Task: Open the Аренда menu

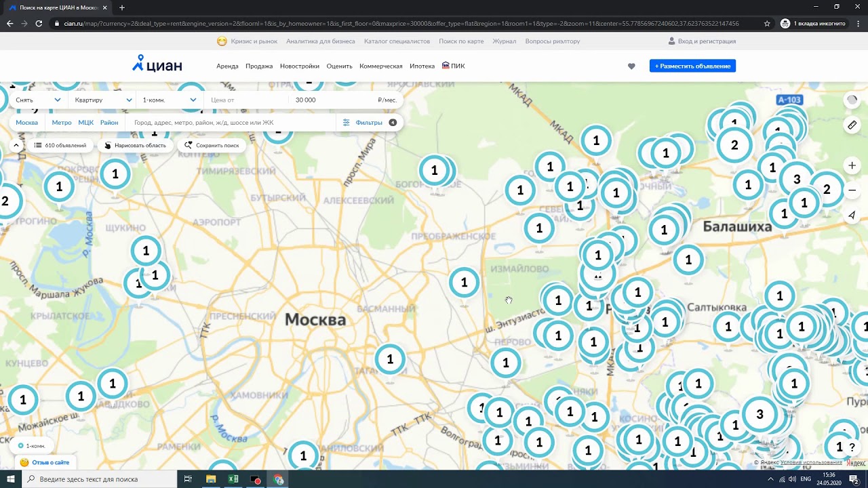Action: pyautogui.click(x=227, y=66)
